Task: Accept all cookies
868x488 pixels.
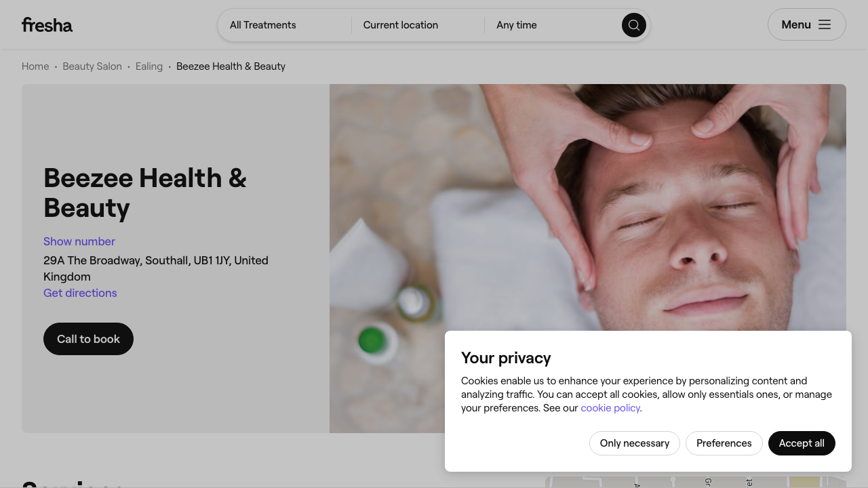Action: [802, 443]
